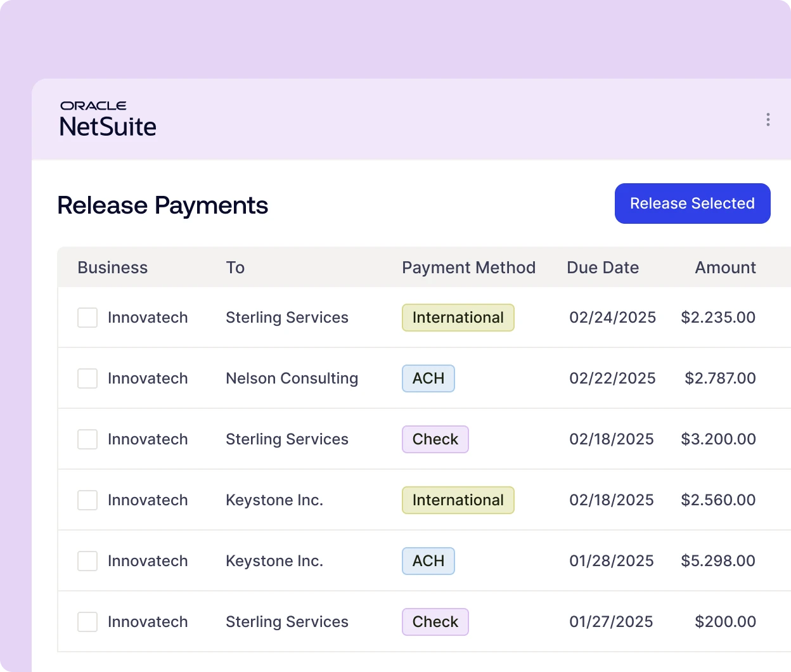Tick the checkbox for the $3.200.00 payment
791x672 pixels.
(x=87, y=439)
